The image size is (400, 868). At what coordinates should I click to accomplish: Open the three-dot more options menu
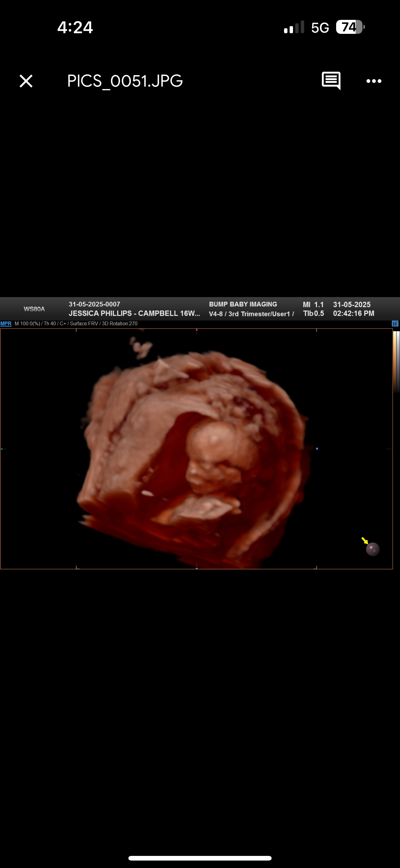374,81
